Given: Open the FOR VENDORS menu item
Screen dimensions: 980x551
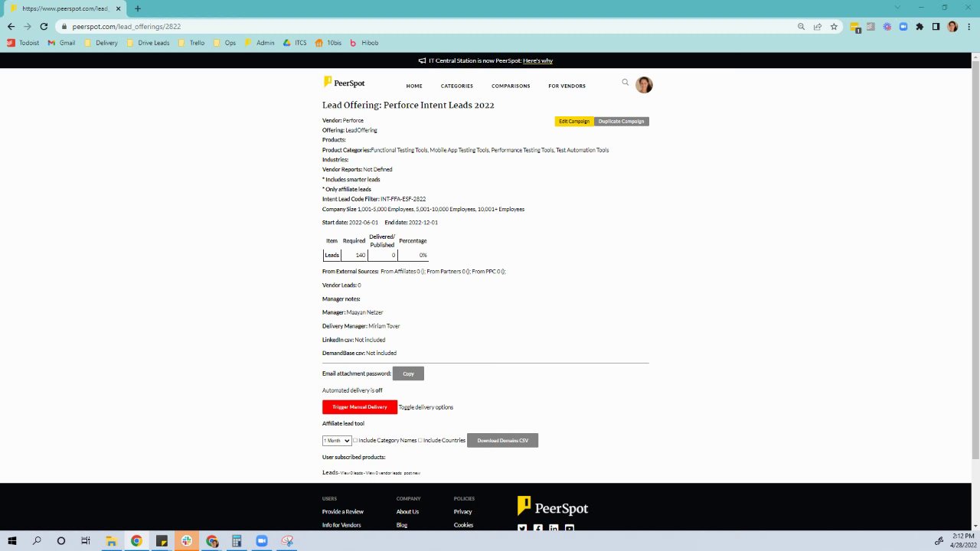Looking at the screenshot, I should (567, 86).
